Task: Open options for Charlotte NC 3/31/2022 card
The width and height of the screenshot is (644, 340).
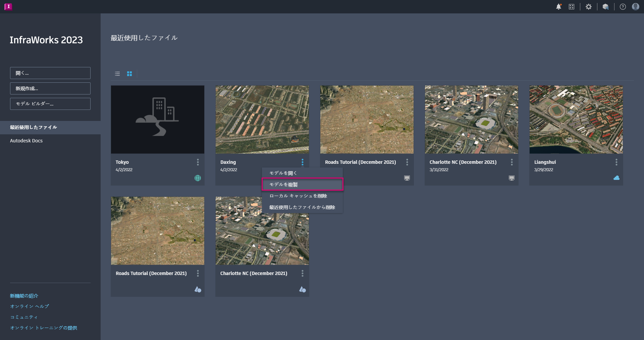Action: [x=512, y=162]
